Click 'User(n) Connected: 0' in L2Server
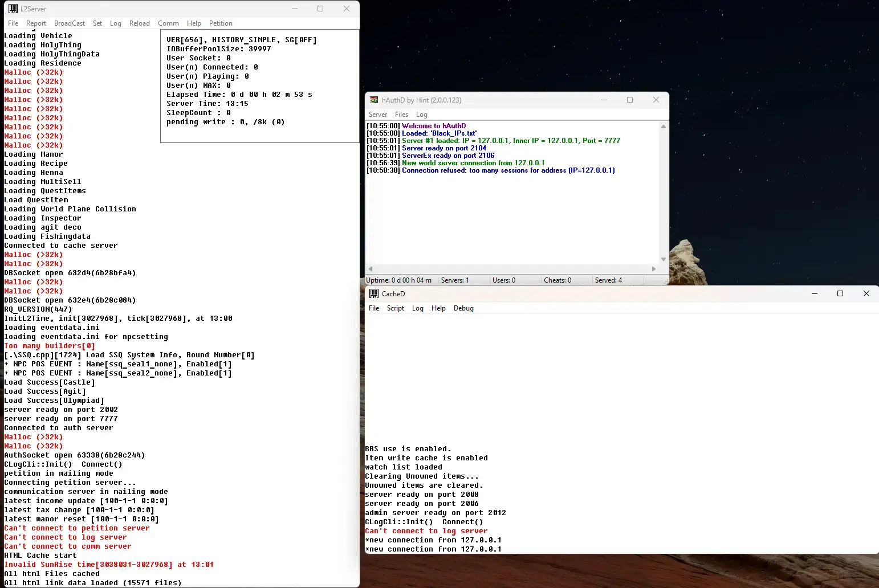This screenshot has width=879, height=588. click(x=212, y=67)
